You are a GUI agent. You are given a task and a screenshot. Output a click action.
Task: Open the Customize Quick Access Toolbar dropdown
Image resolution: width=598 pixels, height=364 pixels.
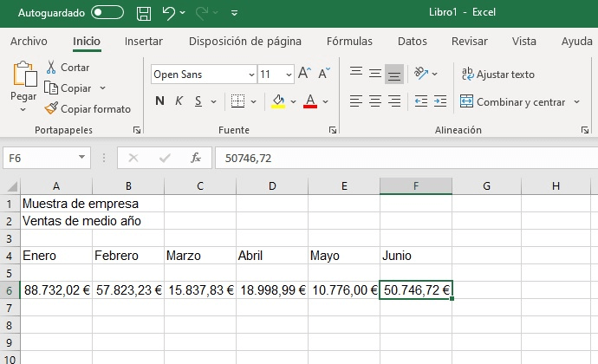[x=234, y=13]
